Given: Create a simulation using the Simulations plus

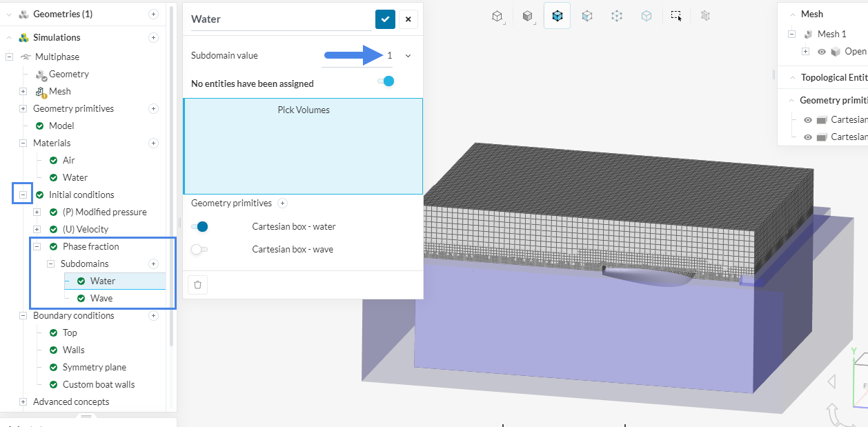Looking at the screenshot, I should pos(153,37).
